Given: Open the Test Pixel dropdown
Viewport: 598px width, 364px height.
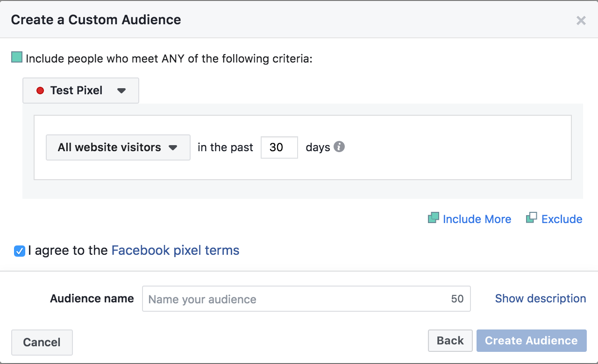Looking at the screenshot, I should pyautogui.click(x=81, y=91).
